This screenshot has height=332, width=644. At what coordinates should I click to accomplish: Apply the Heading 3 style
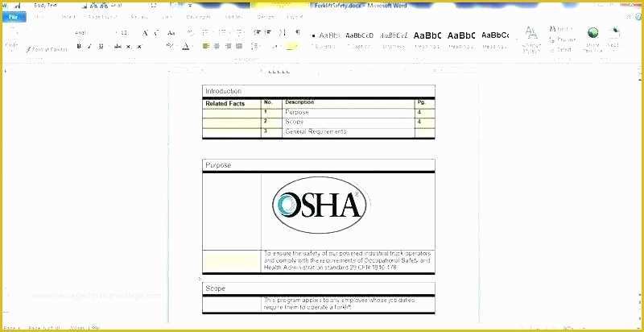(495, 40)
